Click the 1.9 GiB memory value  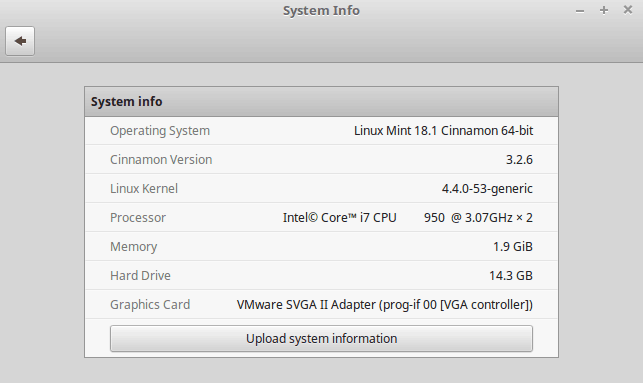(513, 247)
